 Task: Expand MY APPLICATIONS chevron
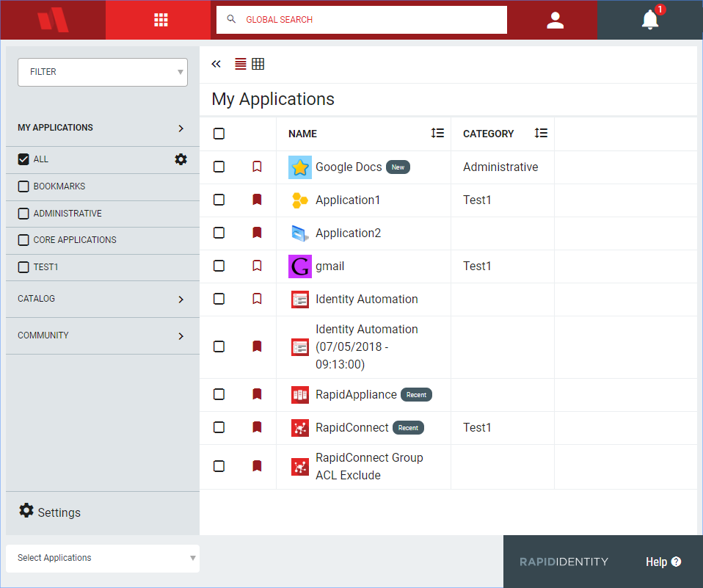coord(181,128)
